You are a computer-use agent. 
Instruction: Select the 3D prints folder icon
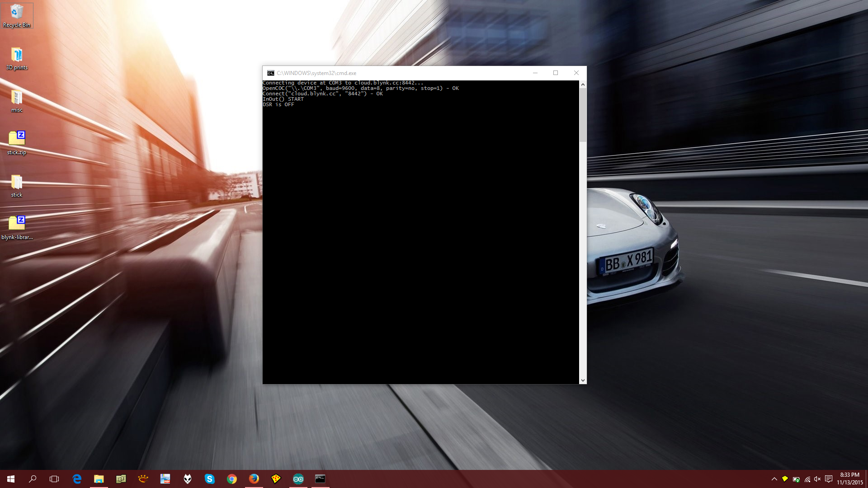(x=17, y=59)
